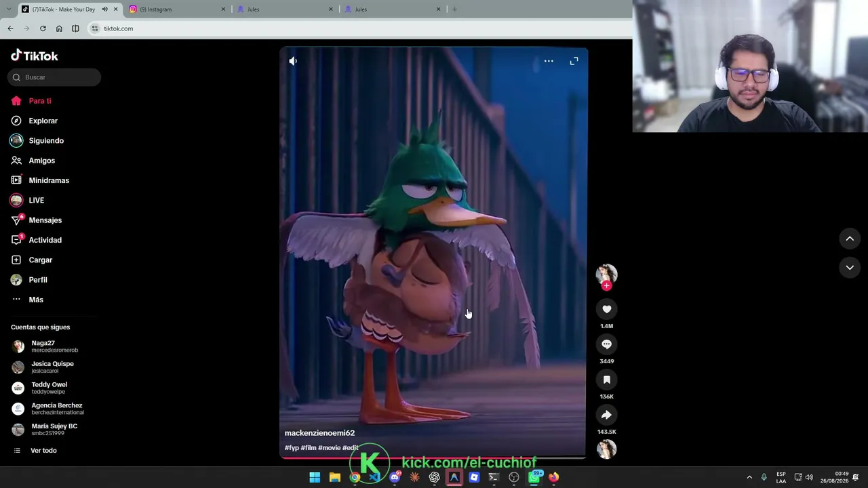Open Mensajes inbox
Screen dimensions: 868x488
pos(36,220)
